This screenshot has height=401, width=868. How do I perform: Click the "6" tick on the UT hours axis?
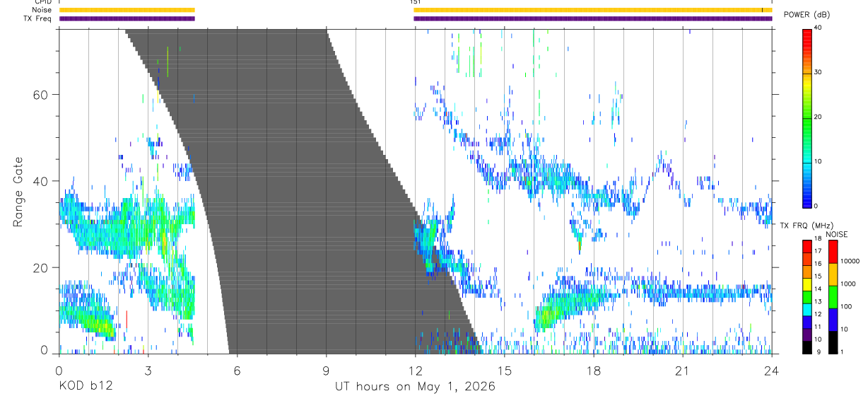click(237, 370)
